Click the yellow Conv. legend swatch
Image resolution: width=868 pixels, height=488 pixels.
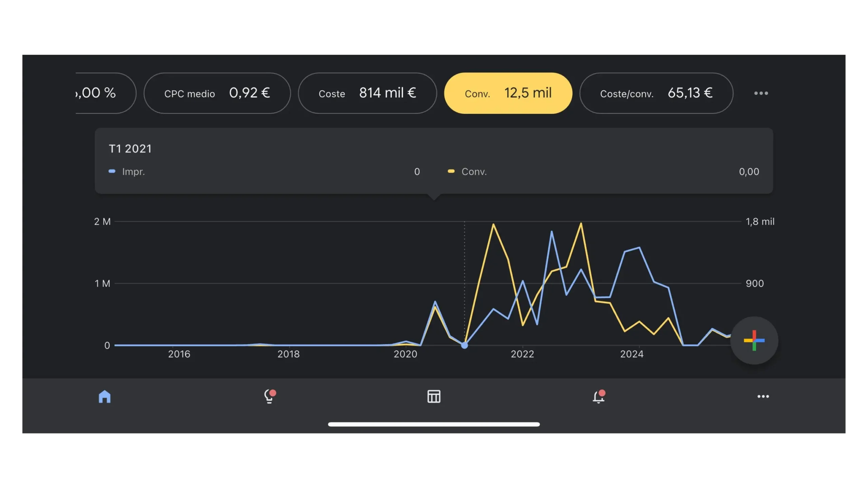tap(451, 171)
